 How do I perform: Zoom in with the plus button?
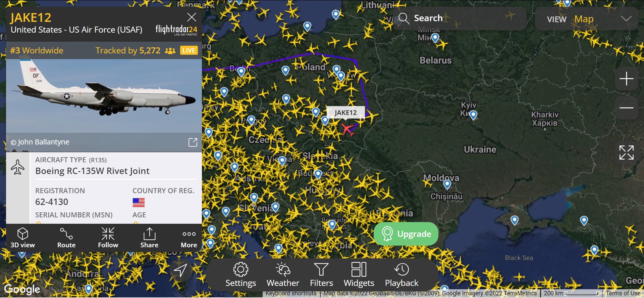click(x=626, y=79)
